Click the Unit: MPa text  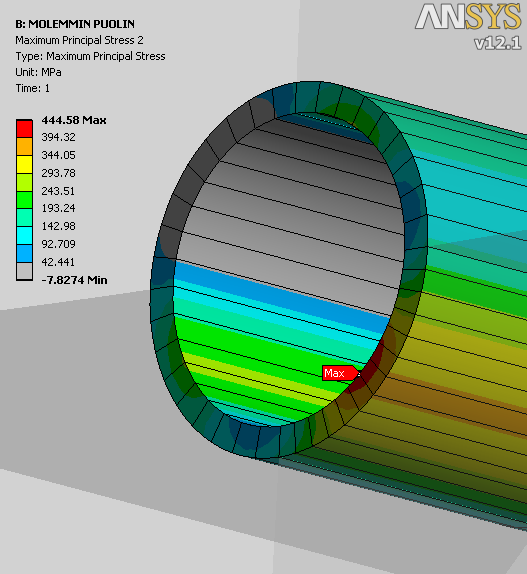tap(38, 72)
